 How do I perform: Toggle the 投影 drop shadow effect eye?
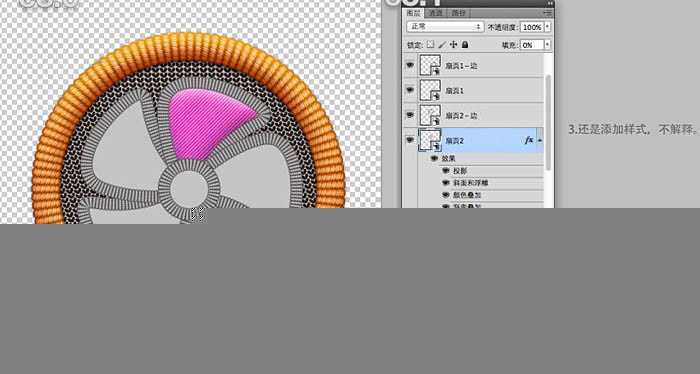click(x=445, y=170)
